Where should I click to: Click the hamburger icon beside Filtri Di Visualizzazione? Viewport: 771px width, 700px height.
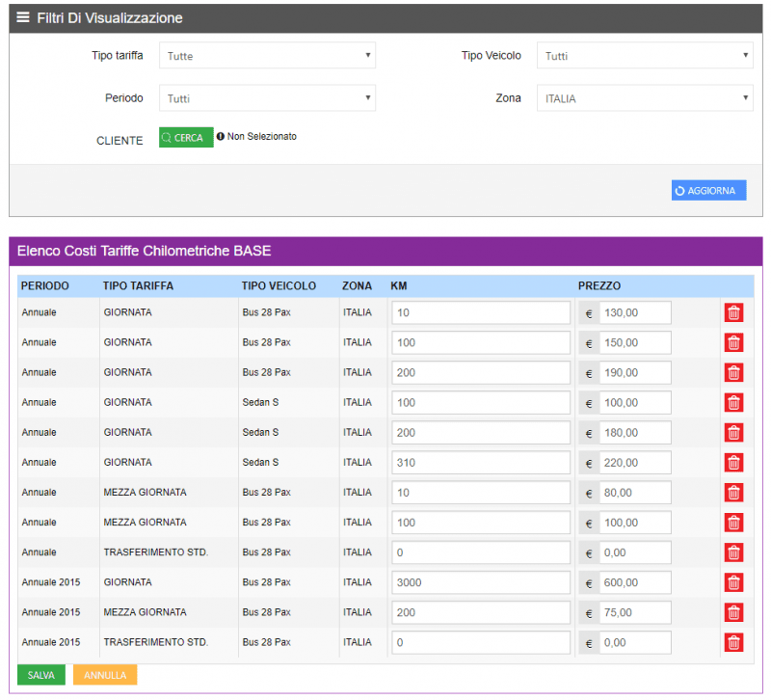coord(23,17)
